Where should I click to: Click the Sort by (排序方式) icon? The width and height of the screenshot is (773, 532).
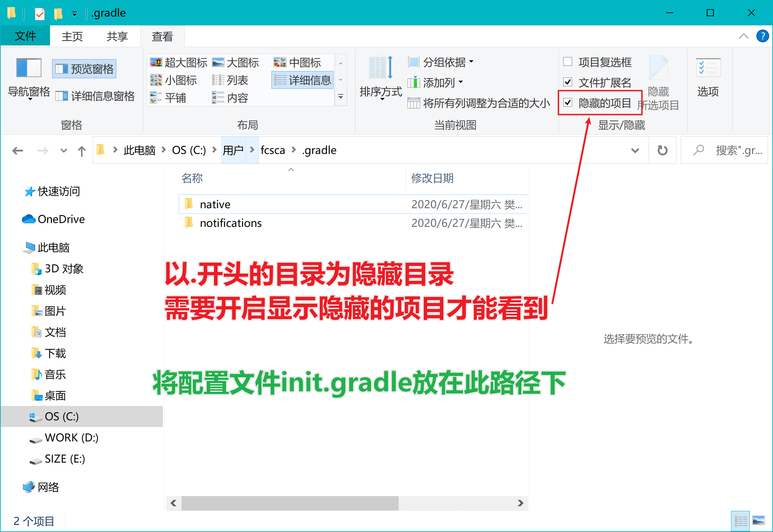380,68
